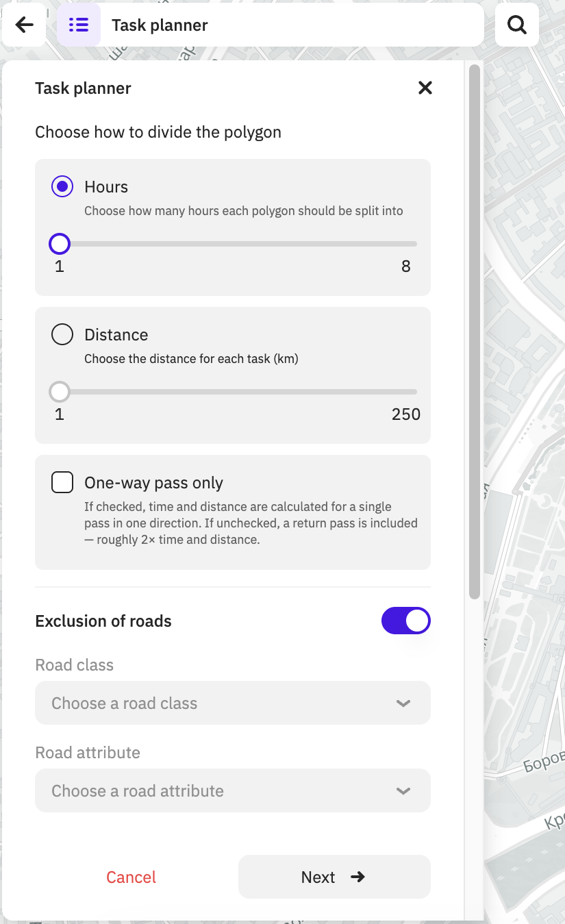Screen dimensions: 565x924
Task: Click the back arrow icon
Action: tap(25, 25)
